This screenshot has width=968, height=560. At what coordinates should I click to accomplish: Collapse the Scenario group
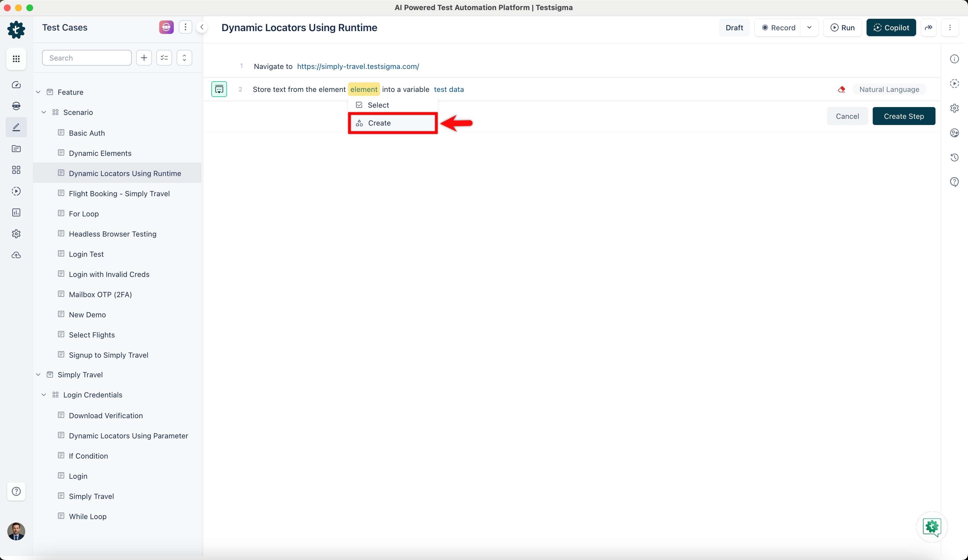coord(44,113)
